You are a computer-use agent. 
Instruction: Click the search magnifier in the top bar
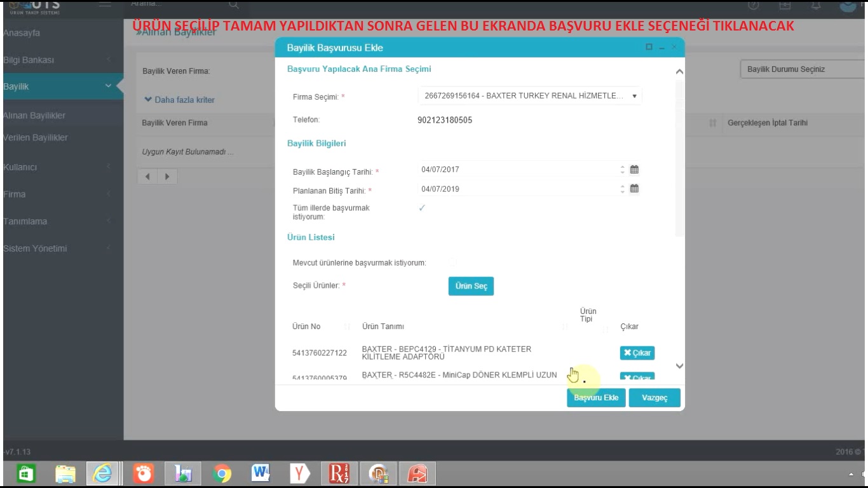234,4
